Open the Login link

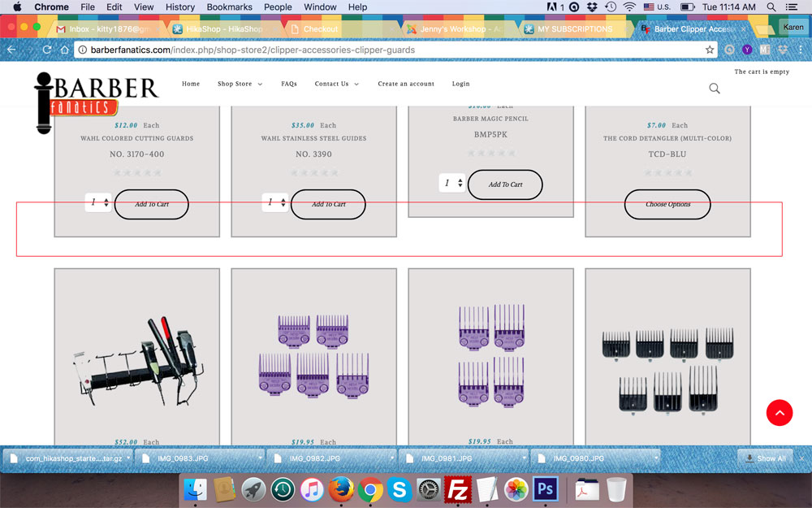460,84
